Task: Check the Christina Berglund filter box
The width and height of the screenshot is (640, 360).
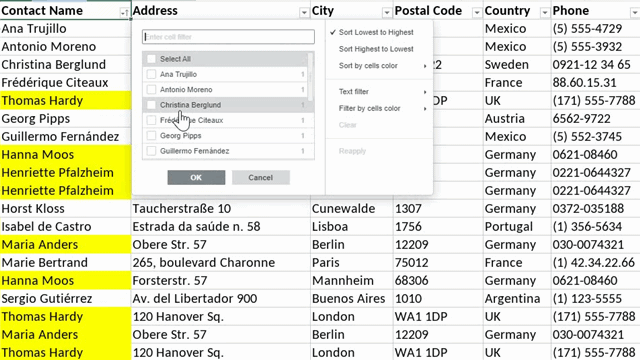Action: point(151,105)
